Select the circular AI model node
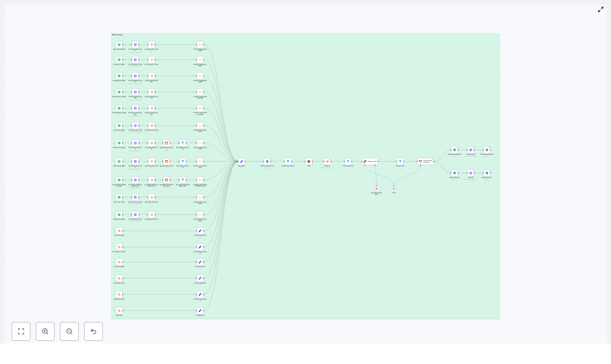 [x=394, y=188]
